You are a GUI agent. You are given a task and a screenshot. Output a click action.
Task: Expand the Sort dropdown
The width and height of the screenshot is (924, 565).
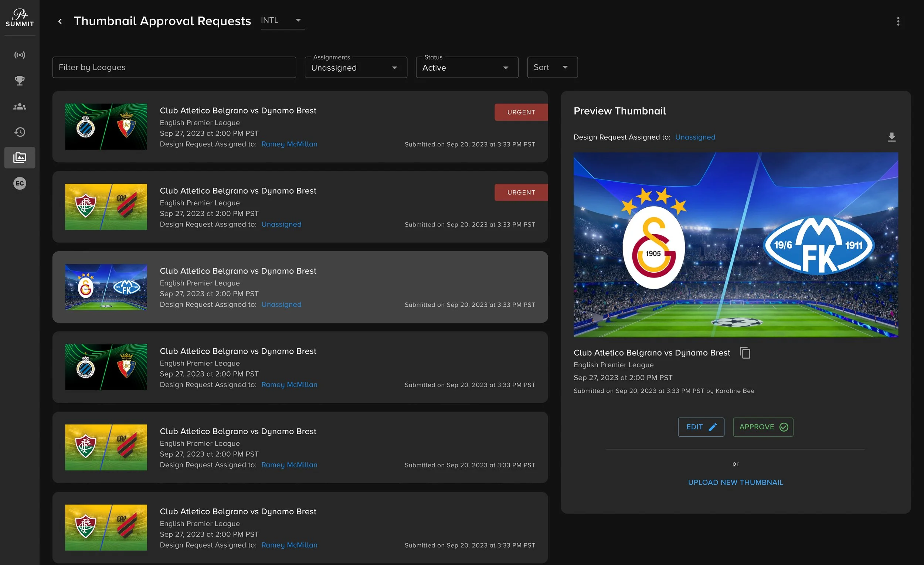pyautogui.click(x=551, y=68)
